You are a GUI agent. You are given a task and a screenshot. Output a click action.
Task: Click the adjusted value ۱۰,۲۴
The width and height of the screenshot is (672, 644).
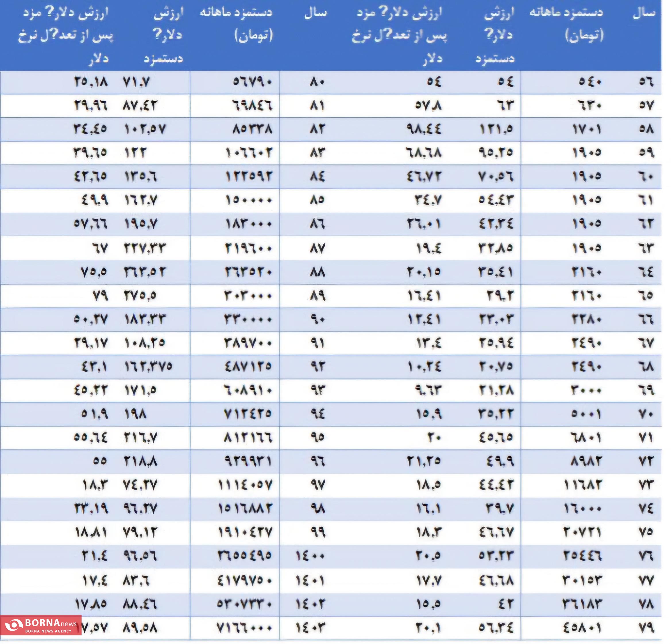[x=424, y=366]
